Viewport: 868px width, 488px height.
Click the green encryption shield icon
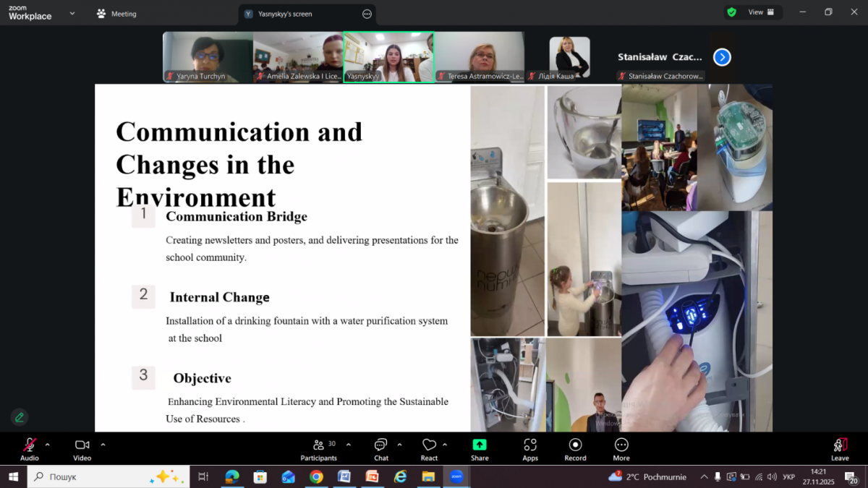tap(732, 12)
